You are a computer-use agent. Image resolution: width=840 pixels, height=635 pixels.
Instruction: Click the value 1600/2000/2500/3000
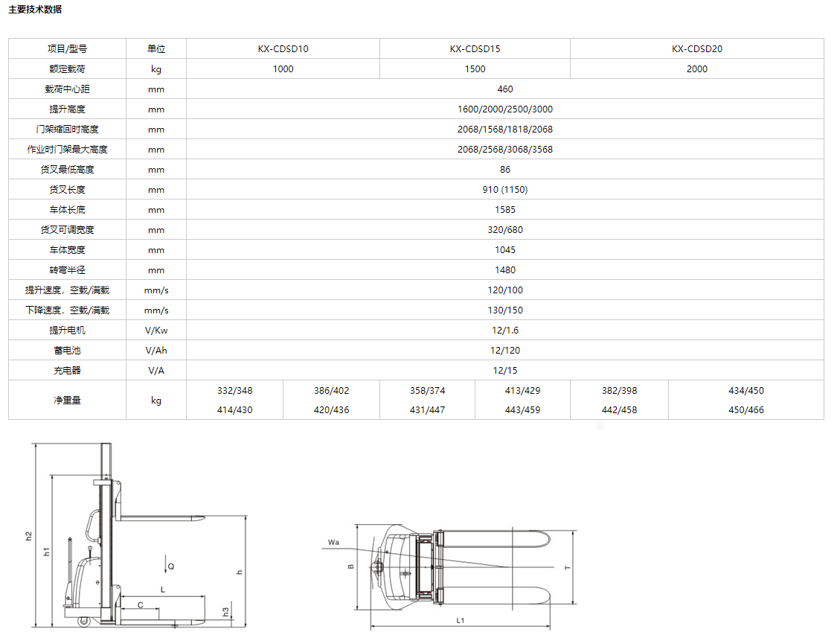click(504, 109)
